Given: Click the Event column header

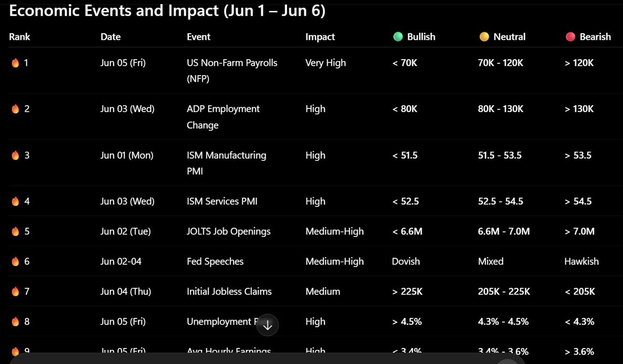Looking at the screenshot, I should pos(199,37).
